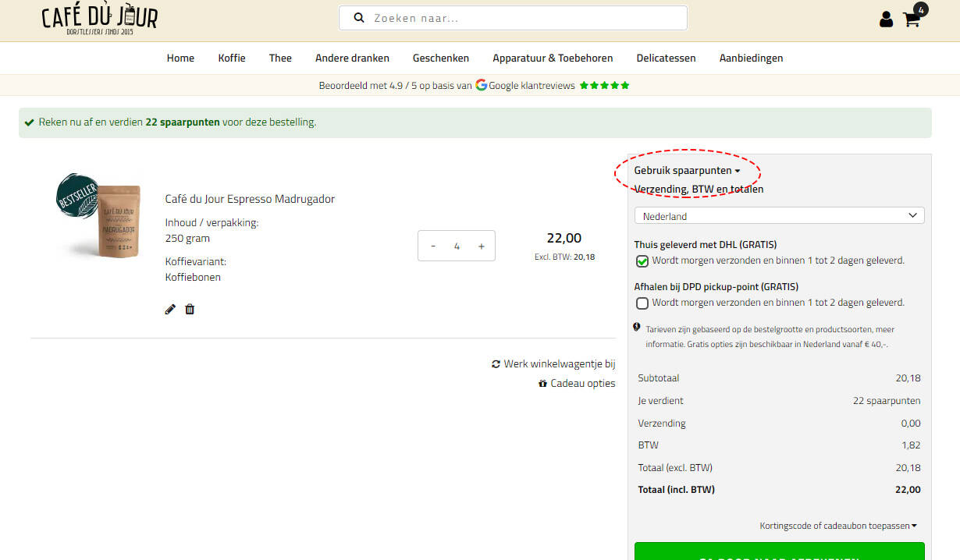Click the five-star Google rating
The width and height of the screenshot is (960, 560).
tap(604, 86)
